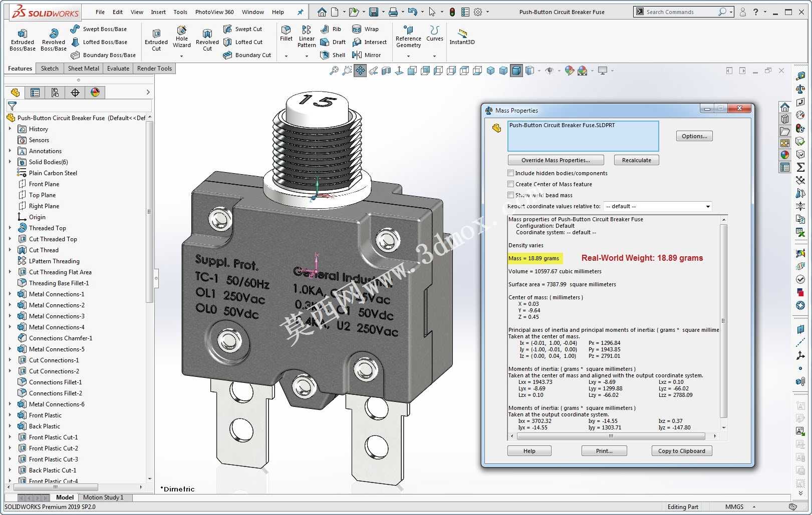
Task: Choose the Intersect tool
Action: [370, 42]
